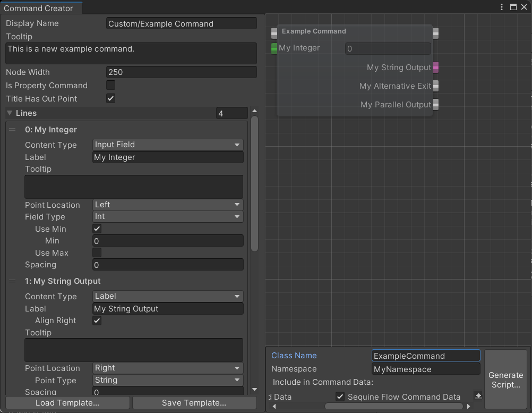Click the My Alternative Exit output point
This screenshot has height=413, width=532.
click(x=436, y=86)
